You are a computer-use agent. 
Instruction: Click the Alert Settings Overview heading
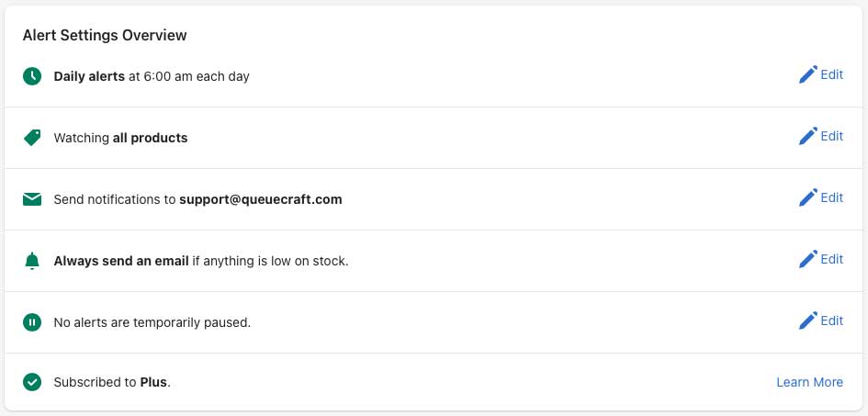105,36
